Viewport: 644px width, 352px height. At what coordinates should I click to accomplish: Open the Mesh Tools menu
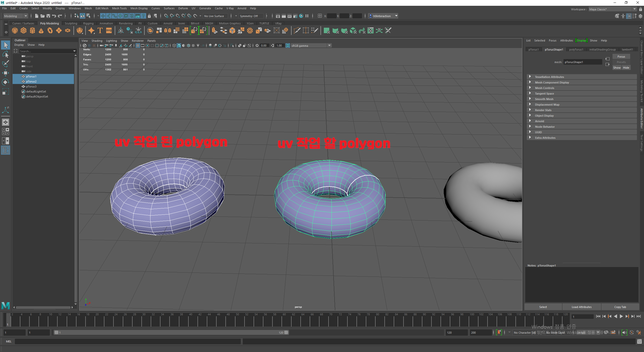[119, 8]
